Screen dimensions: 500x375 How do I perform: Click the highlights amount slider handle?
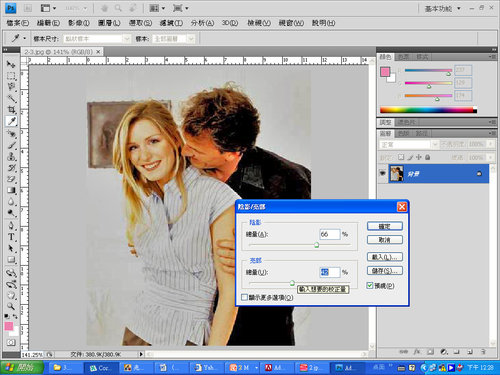(x=292, y=283)
